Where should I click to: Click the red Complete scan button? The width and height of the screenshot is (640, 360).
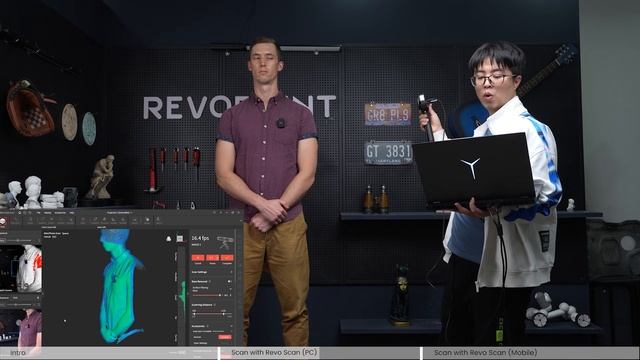[227, 258]
